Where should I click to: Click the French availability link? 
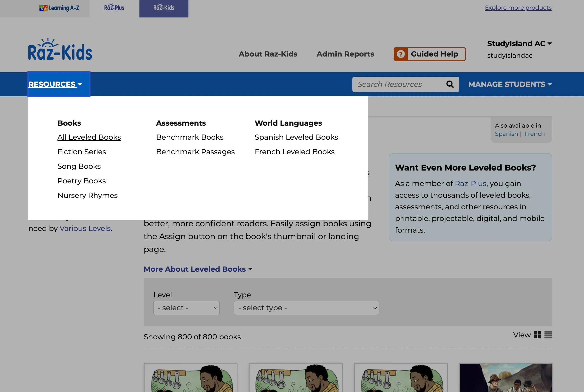point(534,134)
